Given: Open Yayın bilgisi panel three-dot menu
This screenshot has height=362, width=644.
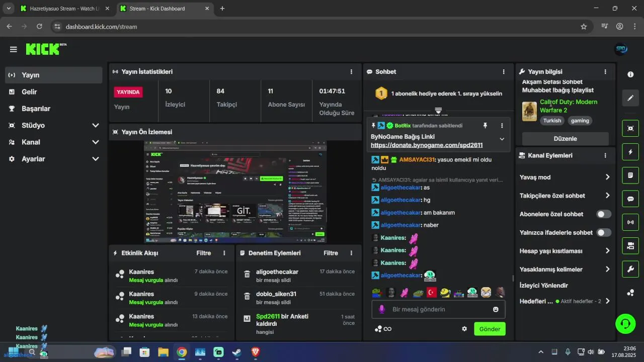Looking at the screenshot, I should [x=605, y=72].
